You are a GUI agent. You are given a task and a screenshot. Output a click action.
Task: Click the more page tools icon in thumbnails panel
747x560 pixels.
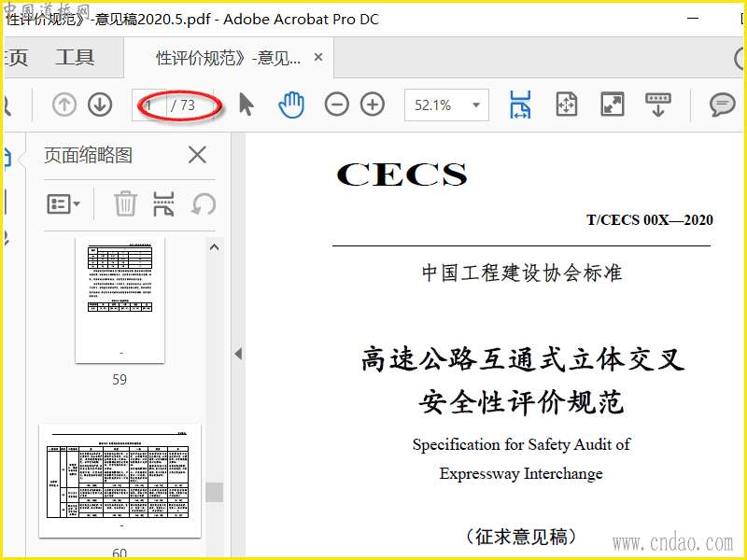pyautogui.click(x=163, y=203)
